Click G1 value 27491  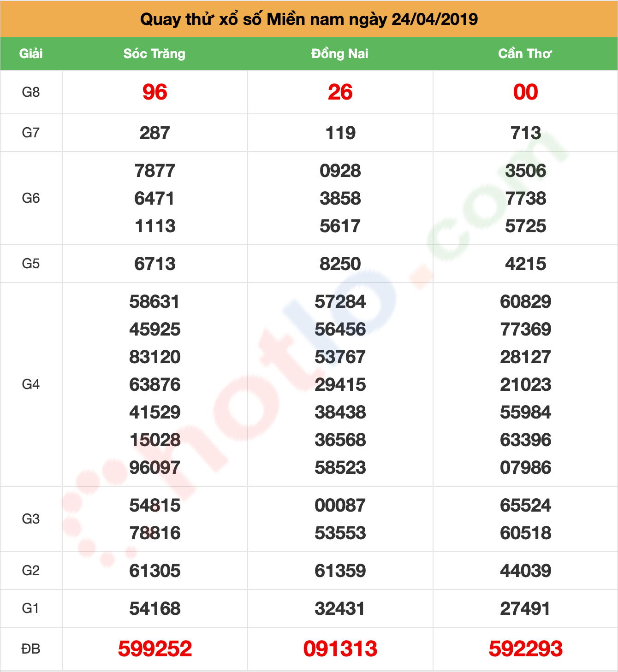525,609
